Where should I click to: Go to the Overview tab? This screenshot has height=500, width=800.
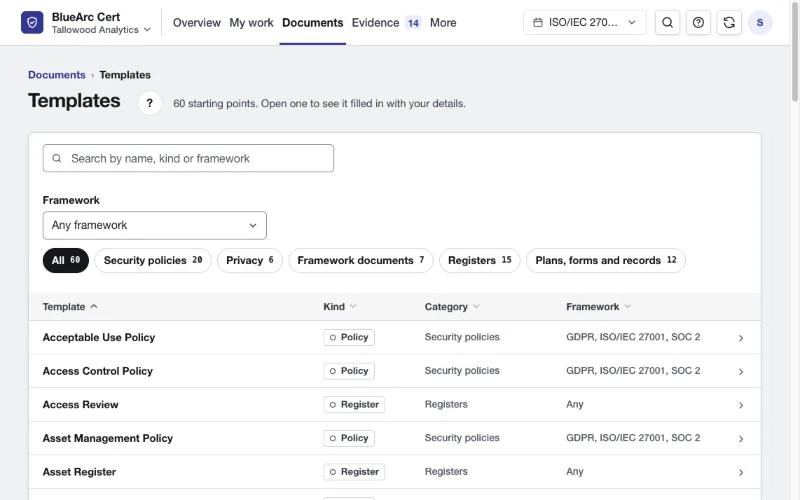coord(197,22)
